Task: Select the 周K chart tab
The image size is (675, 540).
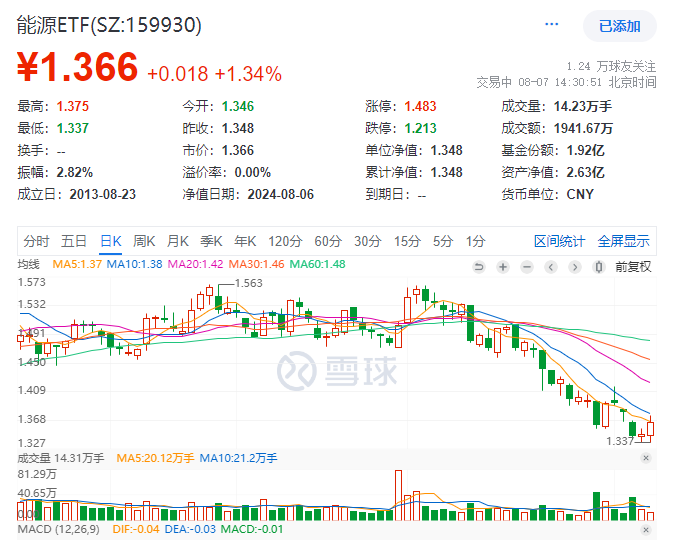Action: [144, 241]
